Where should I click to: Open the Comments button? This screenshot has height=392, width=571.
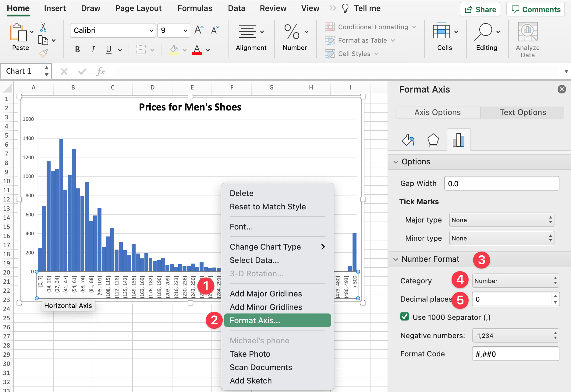[x=536, y=9]
